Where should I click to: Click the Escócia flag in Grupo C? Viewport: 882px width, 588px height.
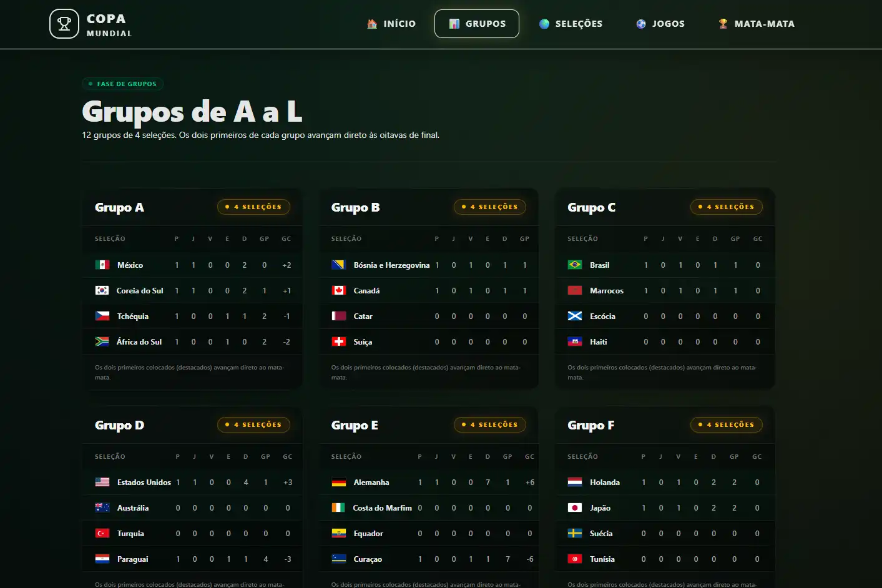pos(575,316)
